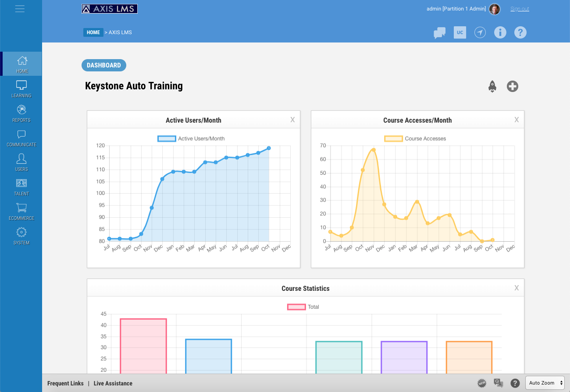Image resolution: width=570 pixels, height=392 pixels.
Task: Open the Ecommerce section
Action: 21,211
